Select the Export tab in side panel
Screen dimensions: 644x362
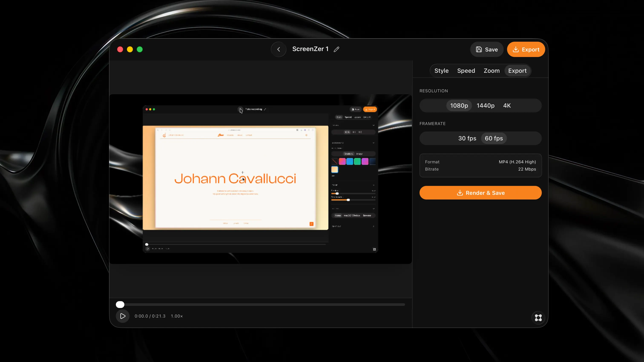[517, 71]
